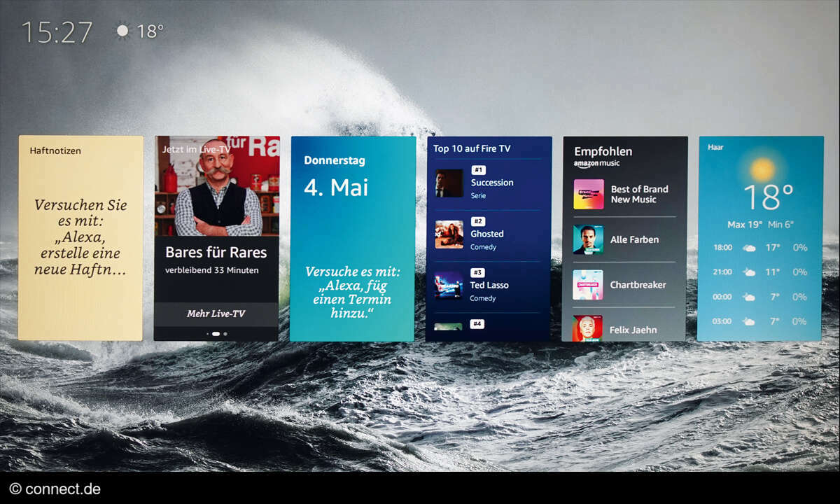Open the Top 10 auf Fire TV header
Screen dimensions: 840x504
point(472,148)
